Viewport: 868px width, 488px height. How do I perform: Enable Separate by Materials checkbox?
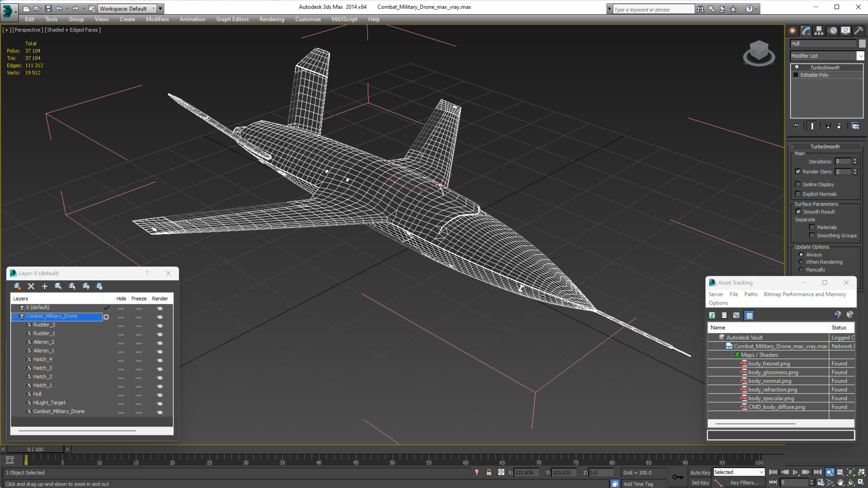click(812, 227)
